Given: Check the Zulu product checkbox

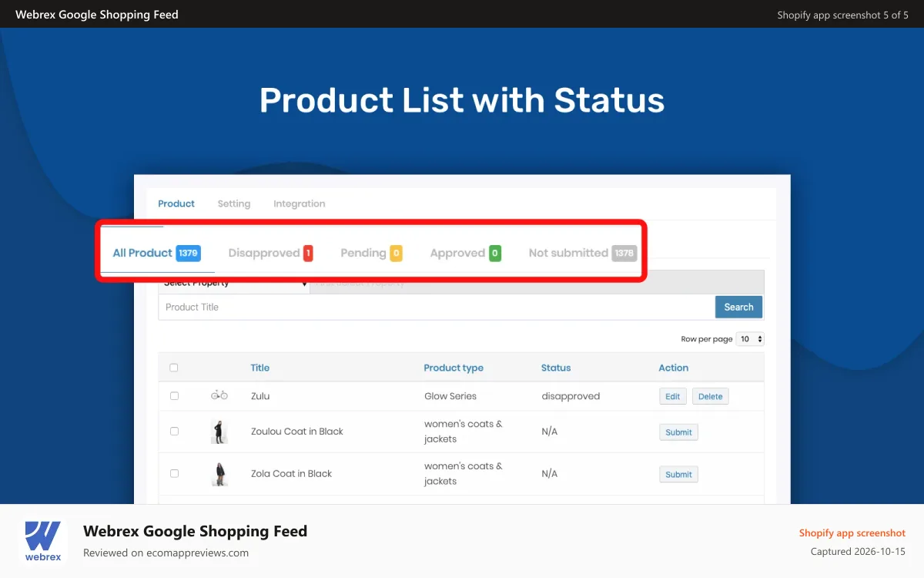Looking at the screenshot, I should tap(174, 396).
